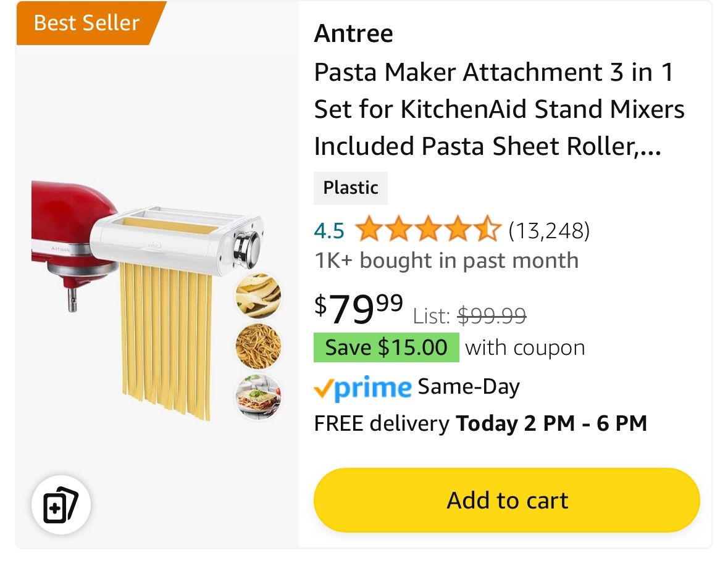Select the spaghetti noodles circular thumbnail
Viewport: 728px width, 561px height.
[x=258, y=346]
